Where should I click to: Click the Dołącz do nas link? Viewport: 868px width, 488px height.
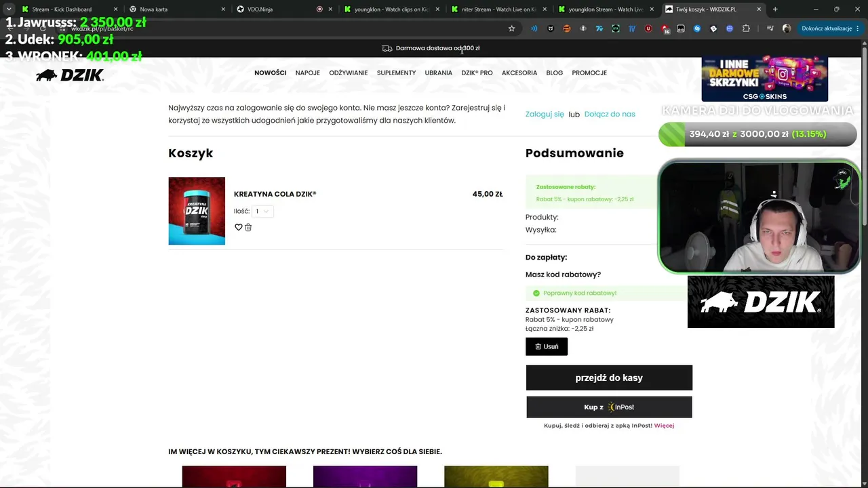tap(610, 114)
